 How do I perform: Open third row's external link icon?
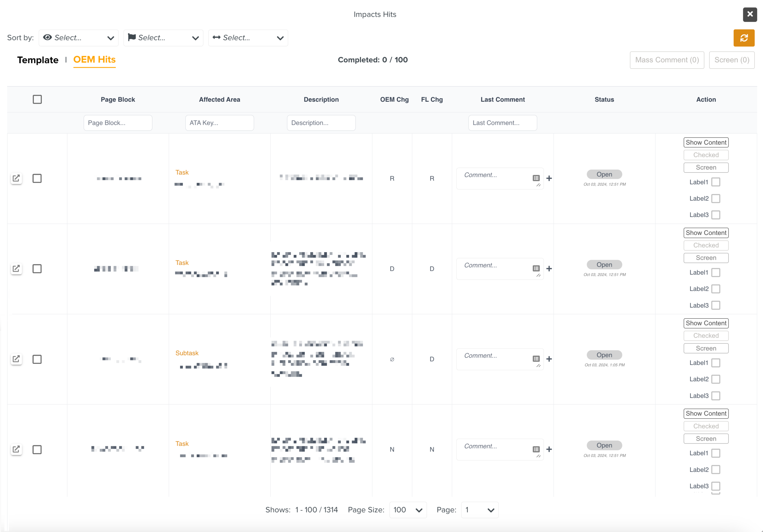16,359
